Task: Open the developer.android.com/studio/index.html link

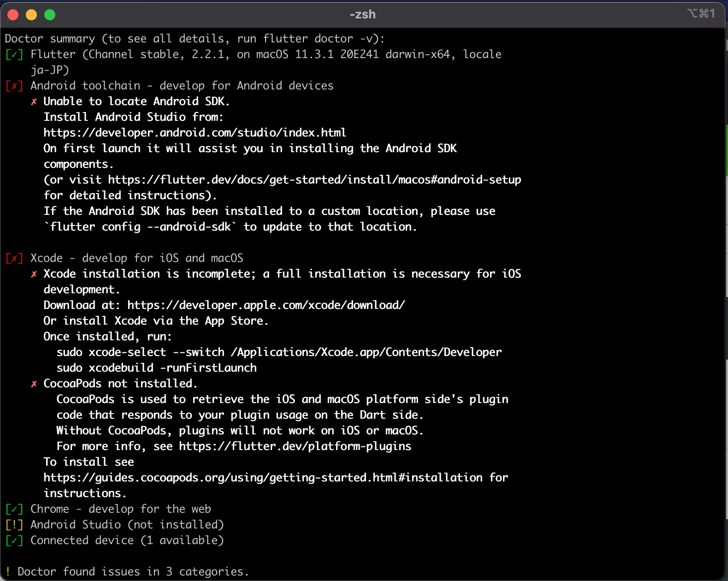Action: (x=195, y=133)
